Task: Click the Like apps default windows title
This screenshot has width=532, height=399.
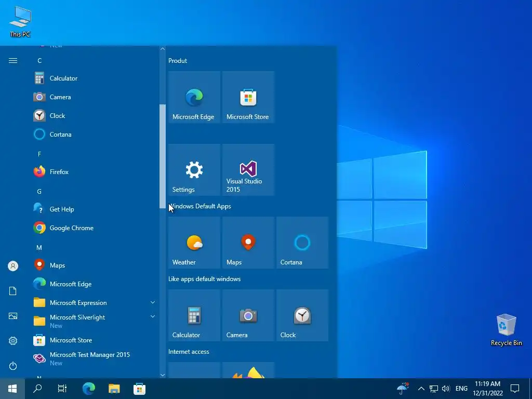Action: point(205,279)
